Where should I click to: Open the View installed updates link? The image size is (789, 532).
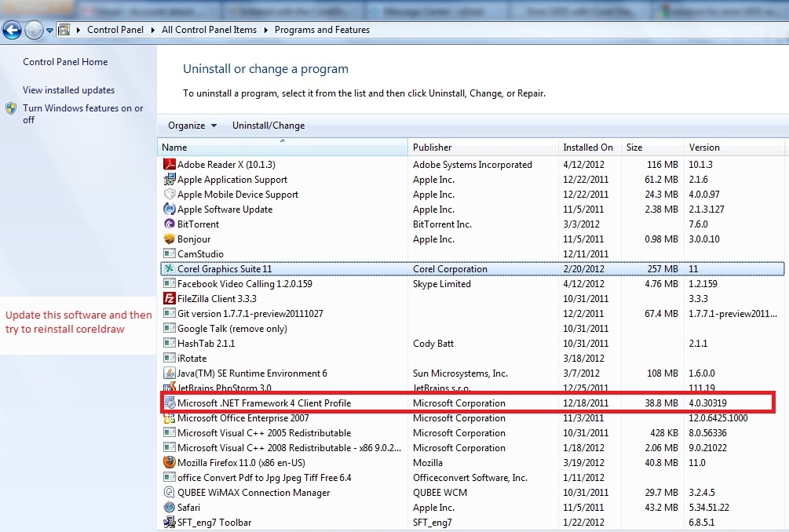[68, 90]
